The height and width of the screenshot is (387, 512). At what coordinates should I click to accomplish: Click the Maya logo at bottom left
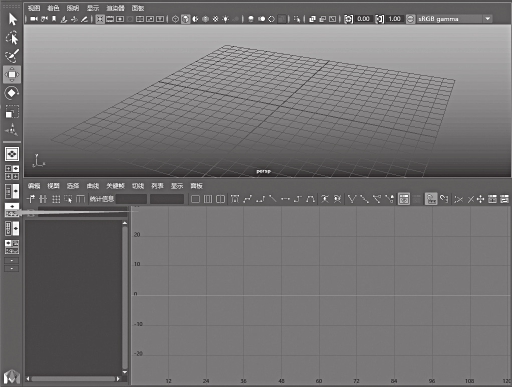pos(12,377)
